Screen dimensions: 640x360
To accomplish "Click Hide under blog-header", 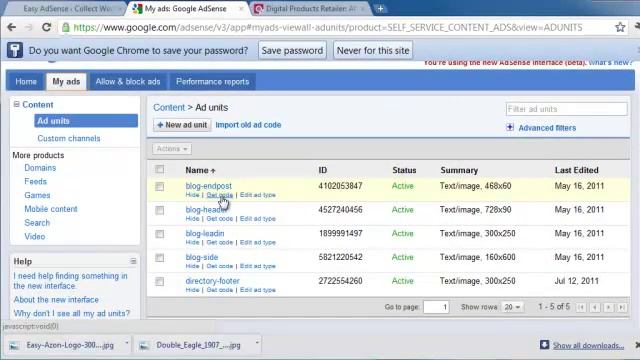I will click(x=192, y=219).
